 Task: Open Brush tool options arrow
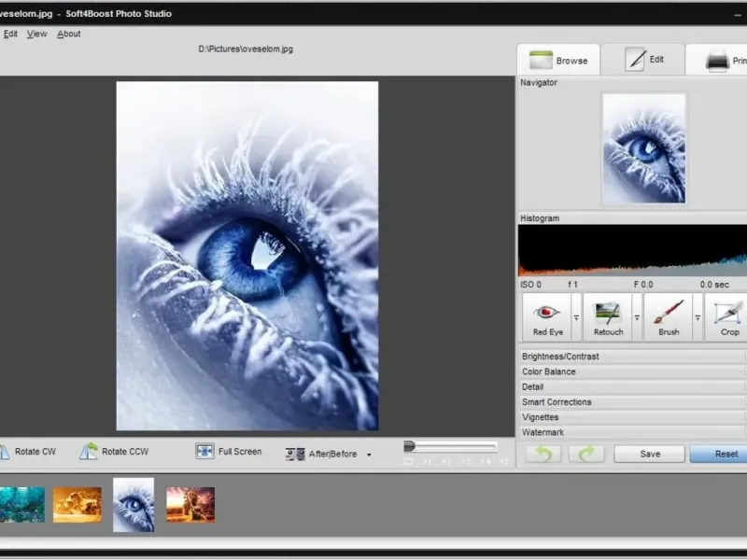(x=698, y=317)
